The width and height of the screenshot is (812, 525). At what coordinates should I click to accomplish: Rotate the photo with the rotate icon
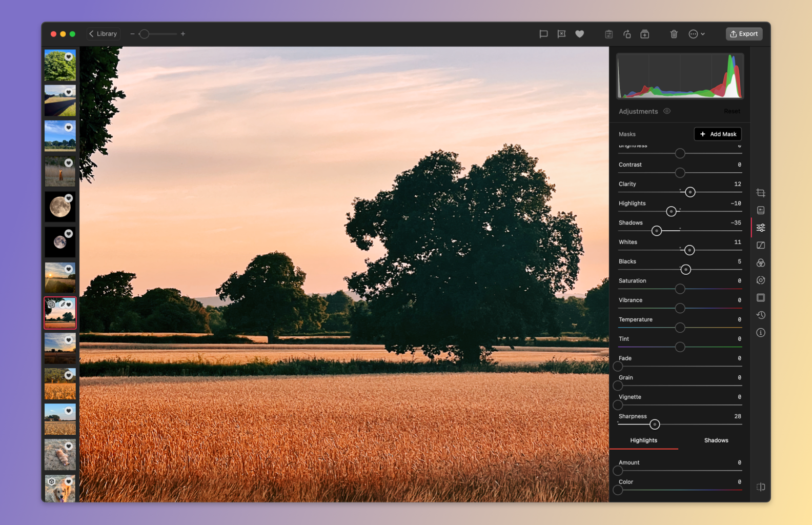(627, 34)
